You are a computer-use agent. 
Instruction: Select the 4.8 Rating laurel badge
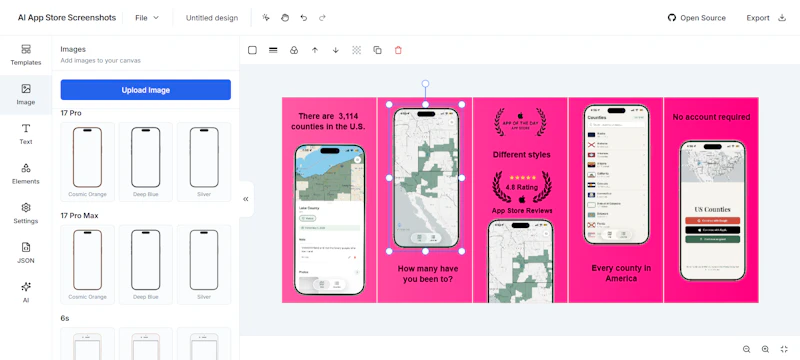[521, 187]
